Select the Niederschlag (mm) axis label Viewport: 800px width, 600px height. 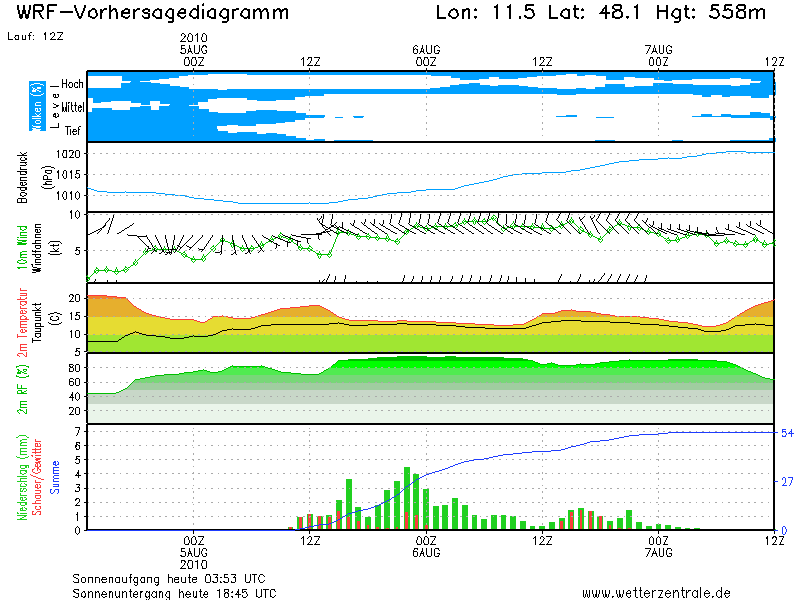22,476
